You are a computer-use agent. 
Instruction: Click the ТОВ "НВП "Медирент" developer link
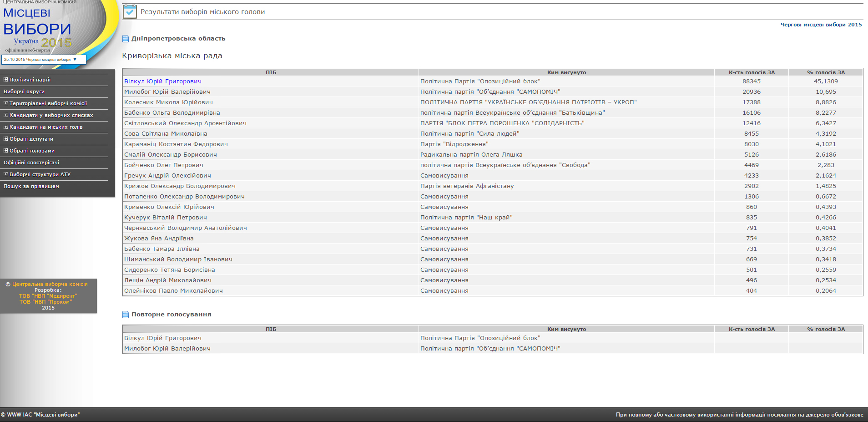pyautogui.click(x=48, y=296)
